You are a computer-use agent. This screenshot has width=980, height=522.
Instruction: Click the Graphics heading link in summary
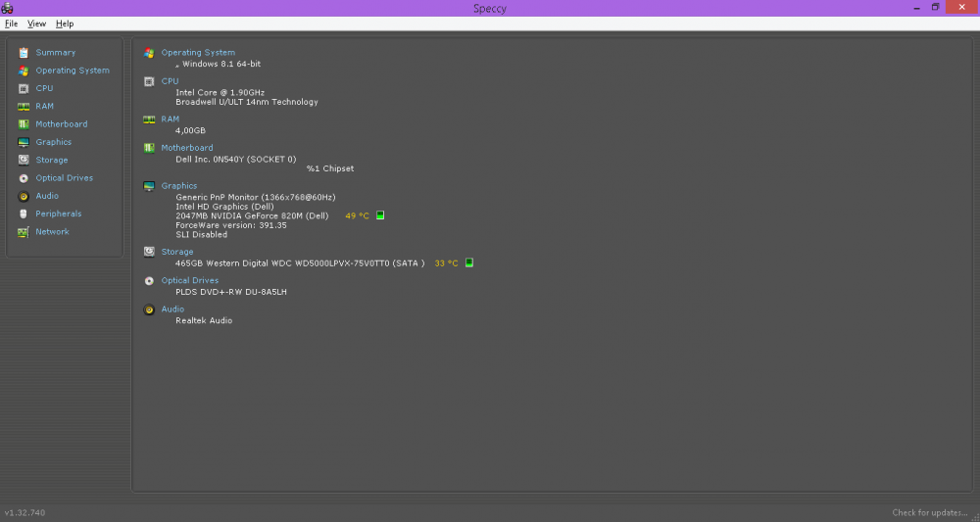tap(179, 186)
